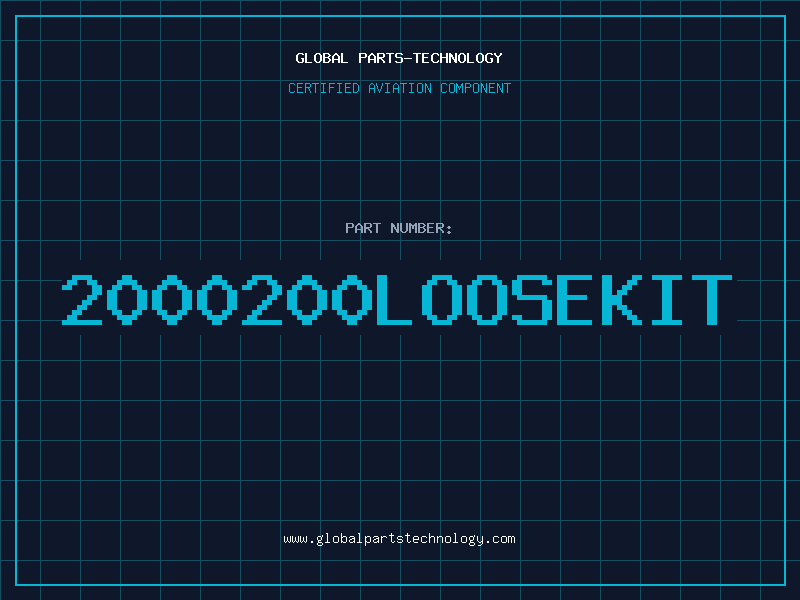The image size is (800, 600).
Task: Open the www.globalpartstechnology.com link
Action: pyautogui.click(x=399, y=539)
